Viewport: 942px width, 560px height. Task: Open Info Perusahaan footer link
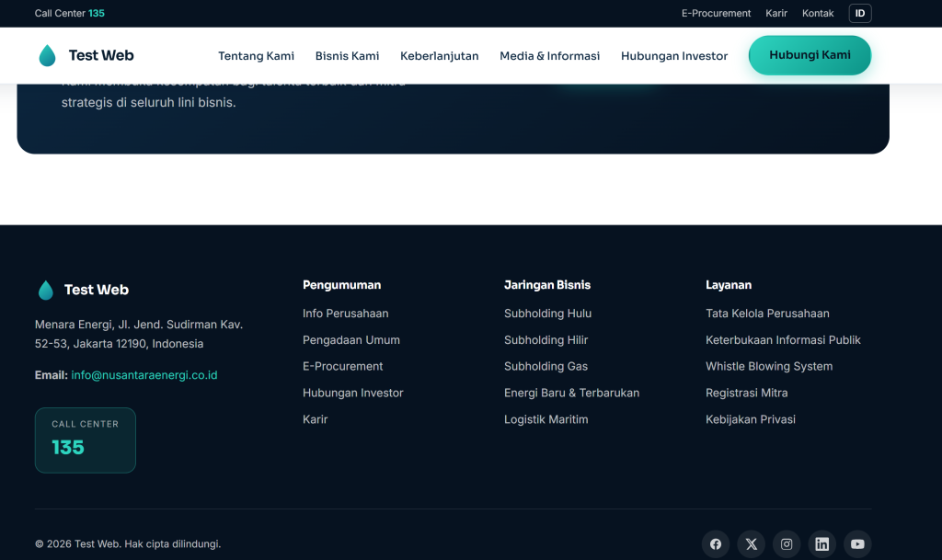pos(346,314)
